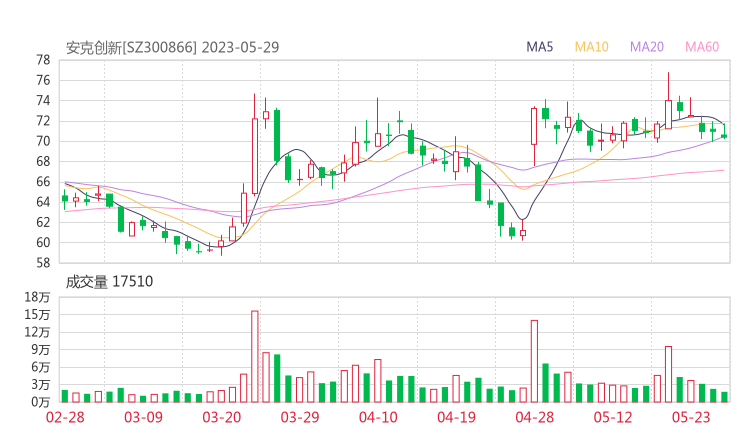
Task: Select the tallest red volume bar
Action: click(255, 356)
